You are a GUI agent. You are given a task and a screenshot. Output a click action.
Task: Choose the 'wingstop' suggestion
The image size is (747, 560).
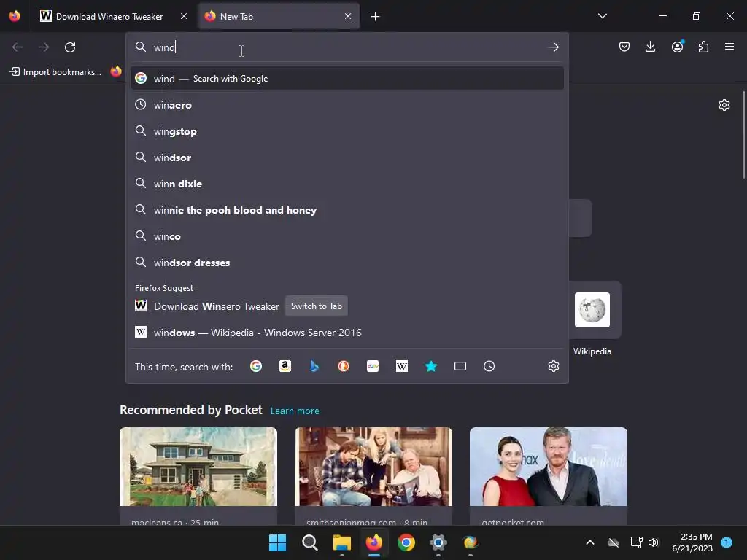click(347, 131)
